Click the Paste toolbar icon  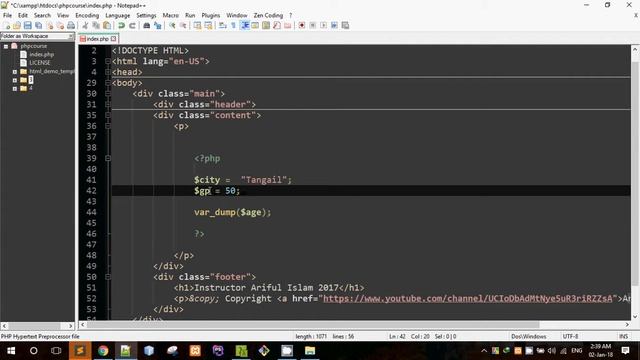tap(107, 25)
